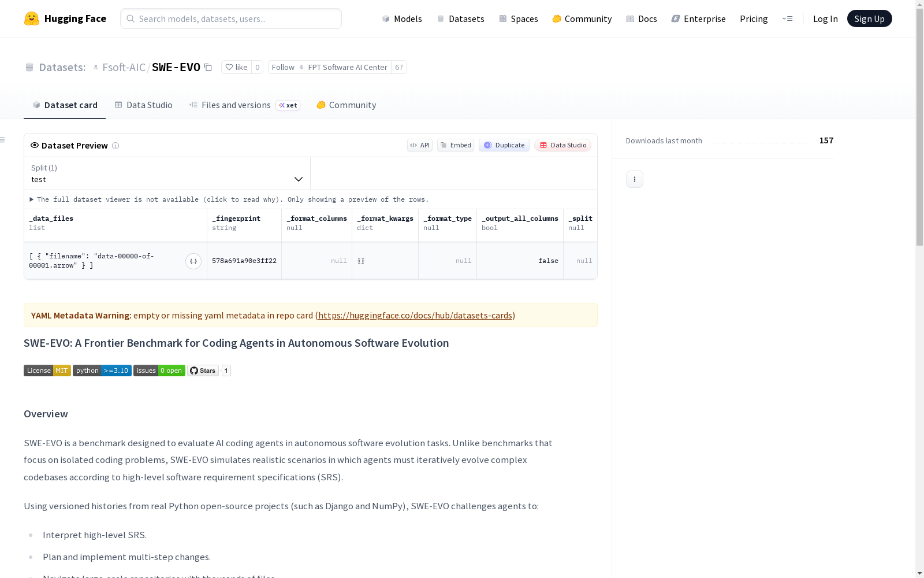Follow FPT Software AI Center
The image size is (924, 578).
(x=330, y=67)
